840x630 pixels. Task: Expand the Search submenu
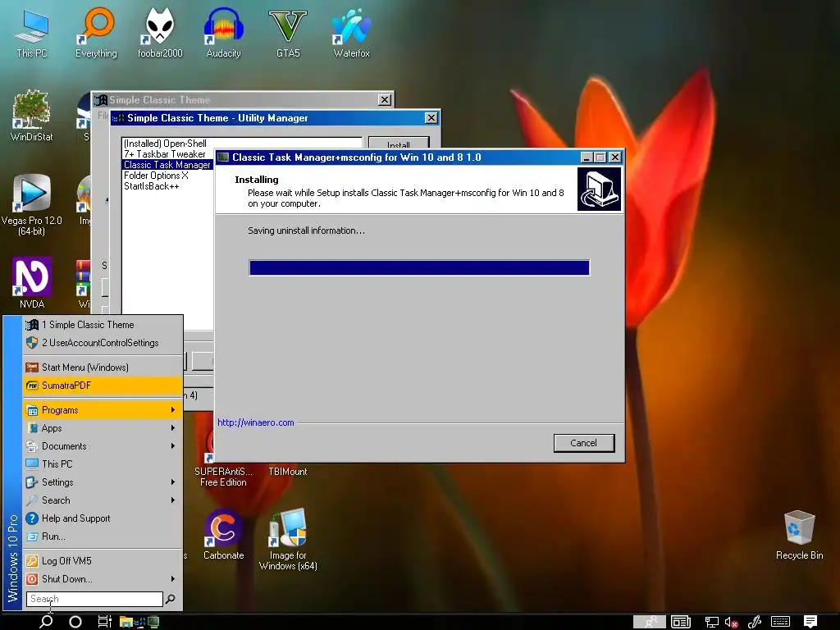103,500
